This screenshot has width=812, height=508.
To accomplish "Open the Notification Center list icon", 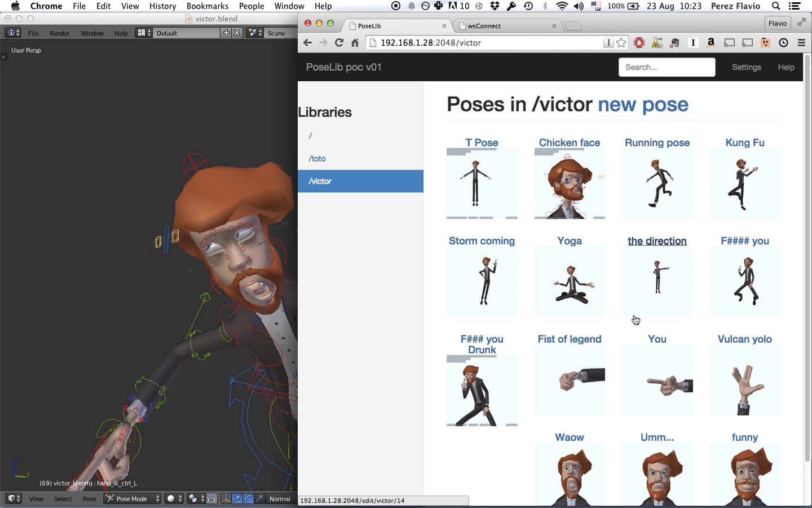I will click(x=795, y=6).
